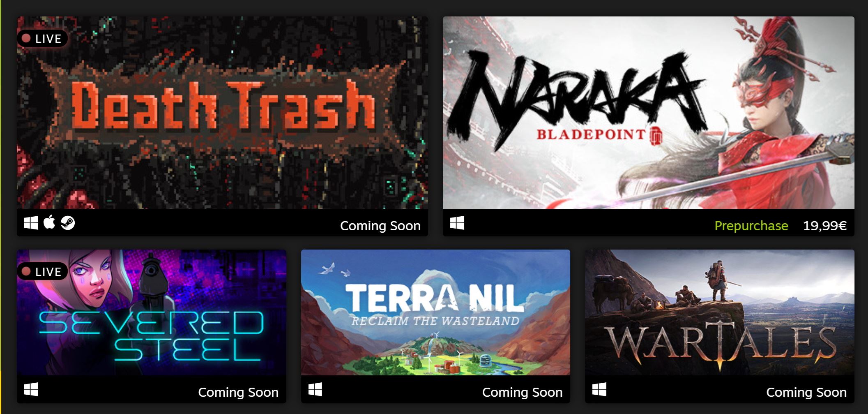Screen dimensions: 868x414
Task: Click Windows platform icon under Wartales
Action: (599, 389)
